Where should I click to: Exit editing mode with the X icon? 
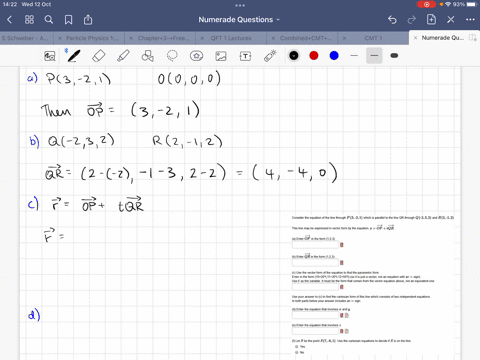click(x=451, y=20)
